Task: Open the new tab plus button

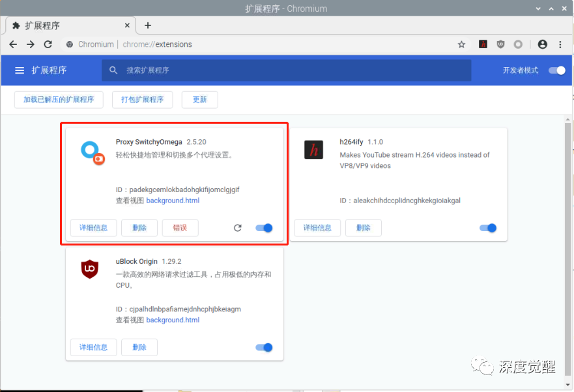Action: coord(148,25)
